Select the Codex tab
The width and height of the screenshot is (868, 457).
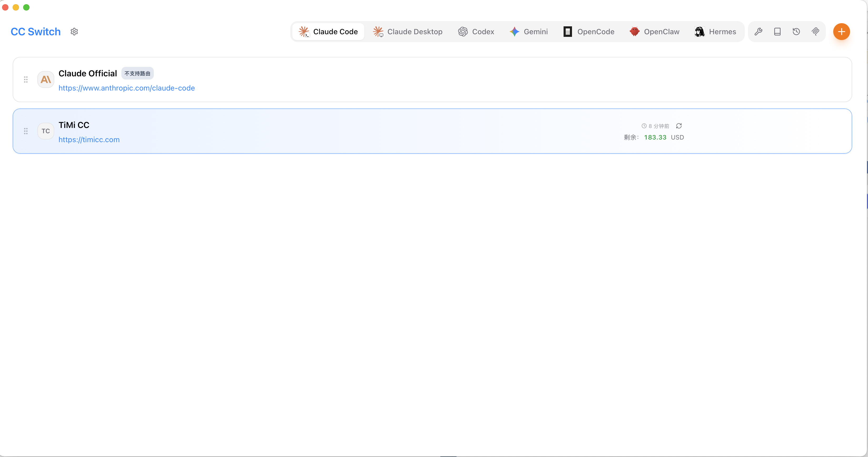476,32
